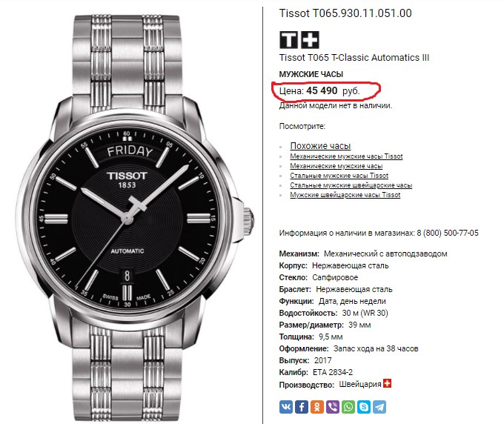Viewport: 504px width, 424px height.
Task: Open the Механические мужские часы link
Action: (336, 166)
